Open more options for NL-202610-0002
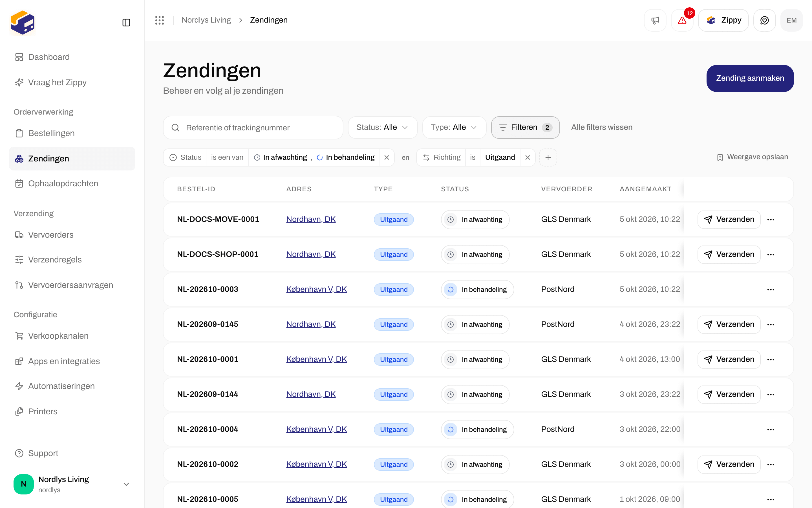The height and width of the screenshot is (508, 812). point(771,464)
